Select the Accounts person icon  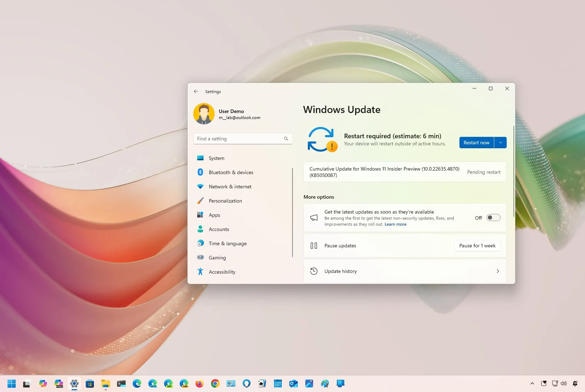click(x=201, y=229)
